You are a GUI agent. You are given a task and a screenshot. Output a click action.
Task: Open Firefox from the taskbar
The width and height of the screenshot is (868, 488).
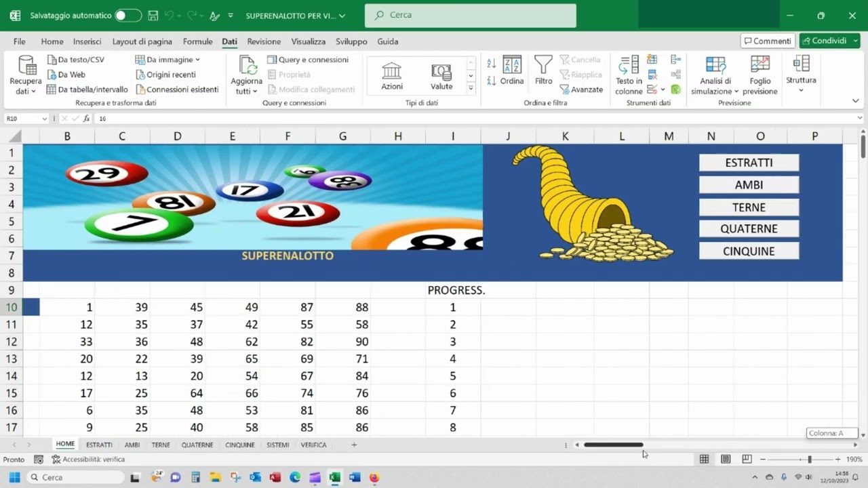[374, 477]
